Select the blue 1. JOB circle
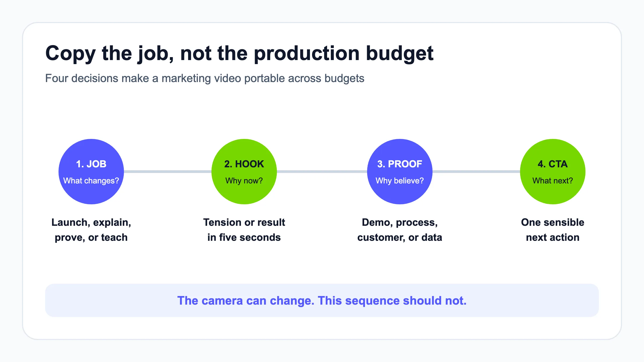Screen dimensions: 644x362 tap(91, 172)
